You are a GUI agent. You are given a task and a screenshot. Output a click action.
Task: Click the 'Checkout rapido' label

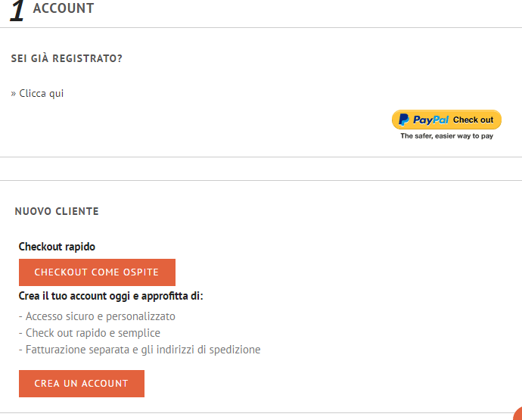coord(57,247)
